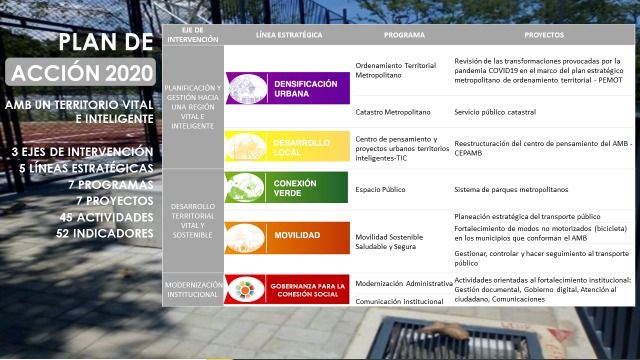640x360 pixels.
Task: Click the Densificación Urbana purple icon
Action: (246, 89)
